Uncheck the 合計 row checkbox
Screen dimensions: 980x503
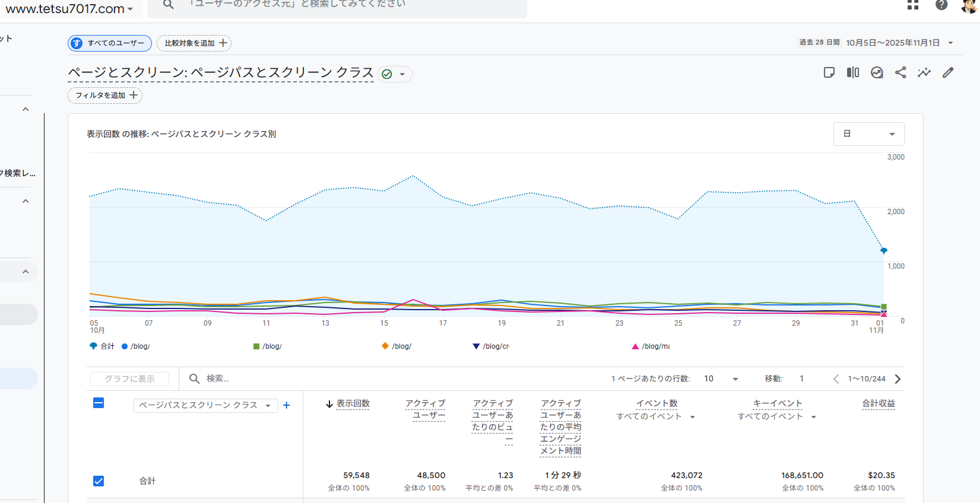tap(99, 481)
